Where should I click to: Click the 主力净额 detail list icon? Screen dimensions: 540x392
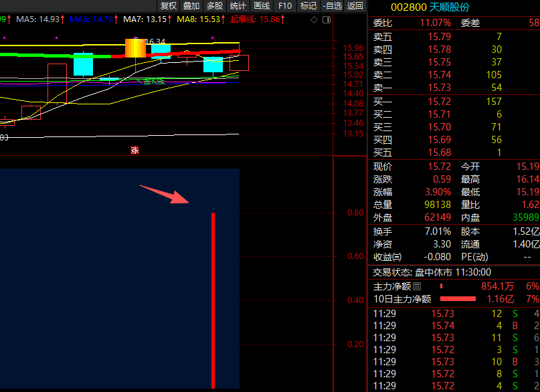tap(417, 286)
